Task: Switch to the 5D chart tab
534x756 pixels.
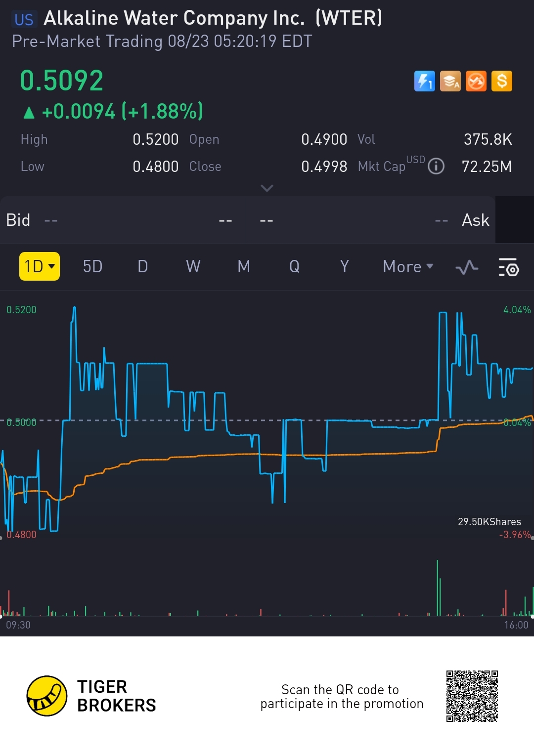Action: [x=92, y=267]
